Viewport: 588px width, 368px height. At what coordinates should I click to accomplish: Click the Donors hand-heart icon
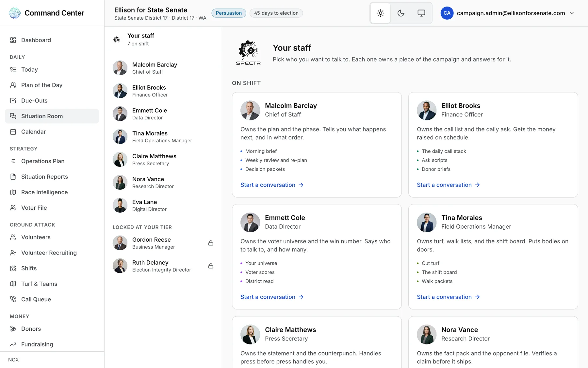[x=13, y=329]
